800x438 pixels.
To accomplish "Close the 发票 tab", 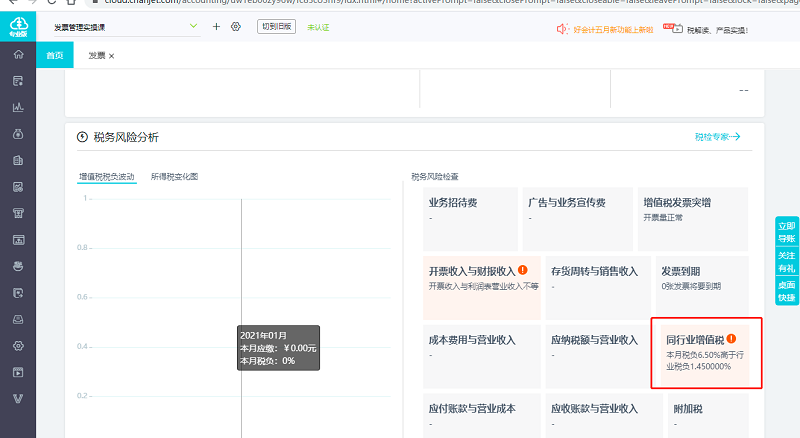I will point(112,56).
